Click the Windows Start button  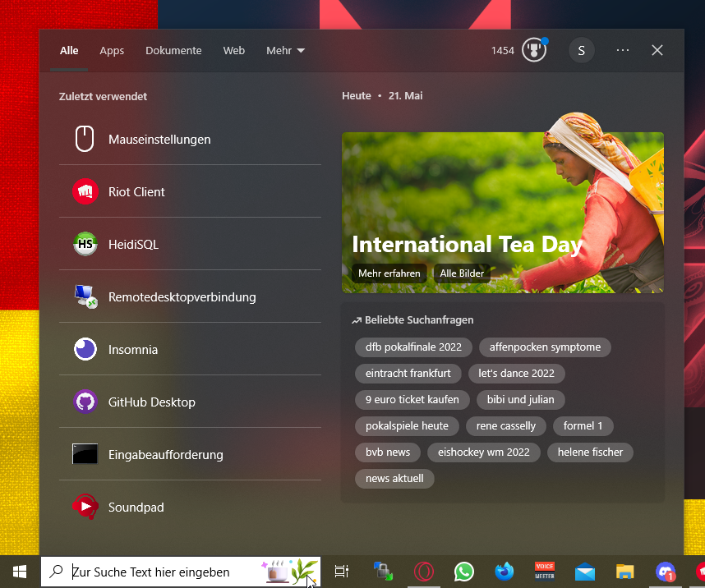[20, 572]
